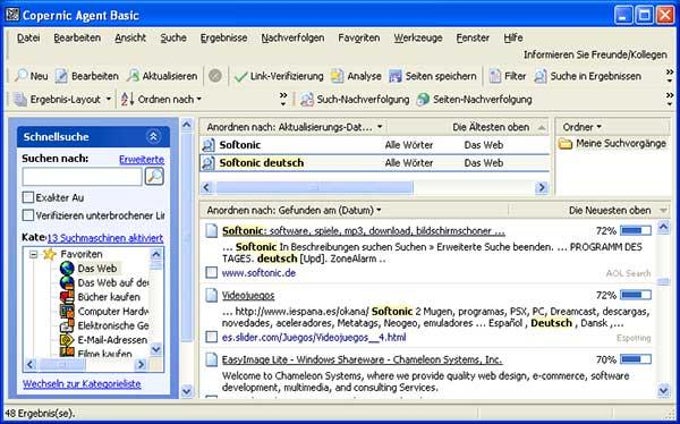Select the Das Web category icon
680x424 pixels.
point(67,268)
